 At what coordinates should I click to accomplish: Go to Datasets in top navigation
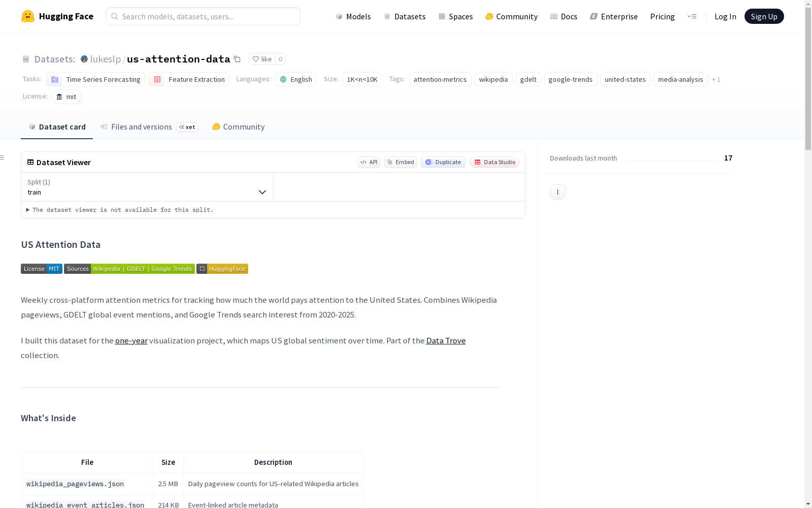pos(404,16)
